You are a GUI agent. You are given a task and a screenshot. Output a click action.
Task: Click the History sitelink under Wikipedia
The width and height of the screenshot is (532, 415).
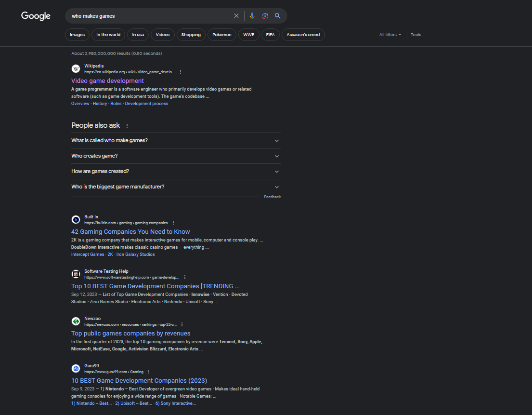tap(100, 104)
